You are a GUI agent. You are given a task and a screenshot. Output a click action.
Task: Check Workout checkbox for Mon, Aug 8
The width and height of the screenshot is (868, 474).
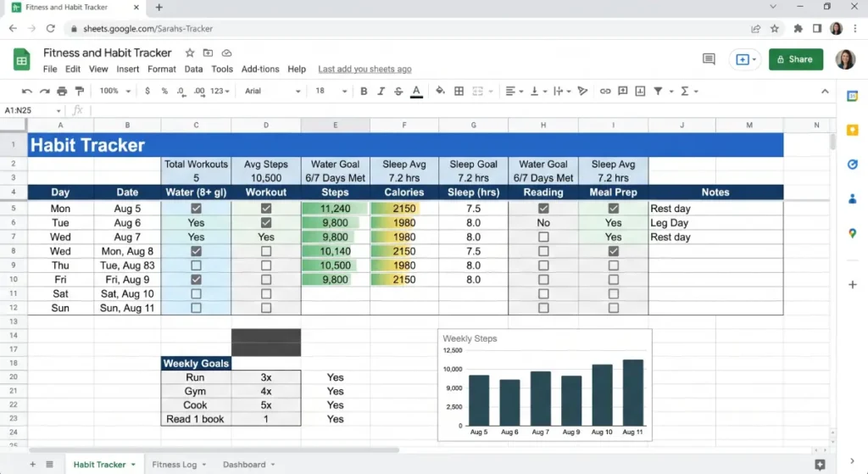pos(266,251)
